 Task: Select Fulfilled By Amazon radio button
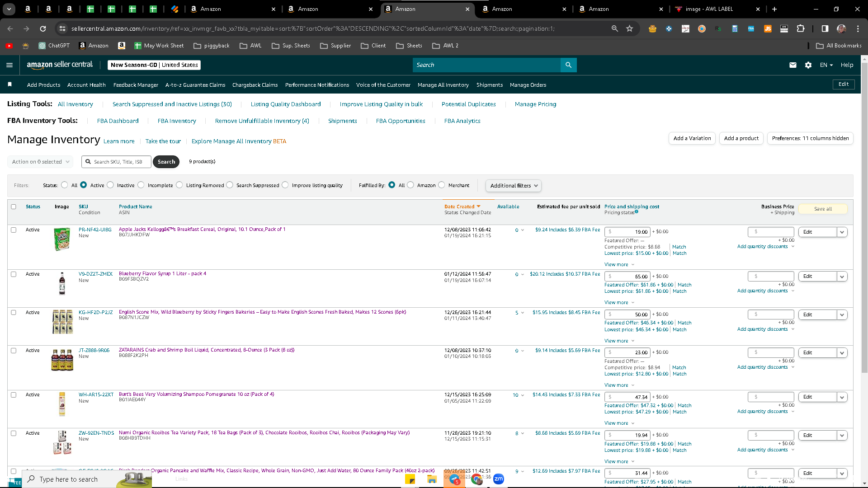[410, 185]
